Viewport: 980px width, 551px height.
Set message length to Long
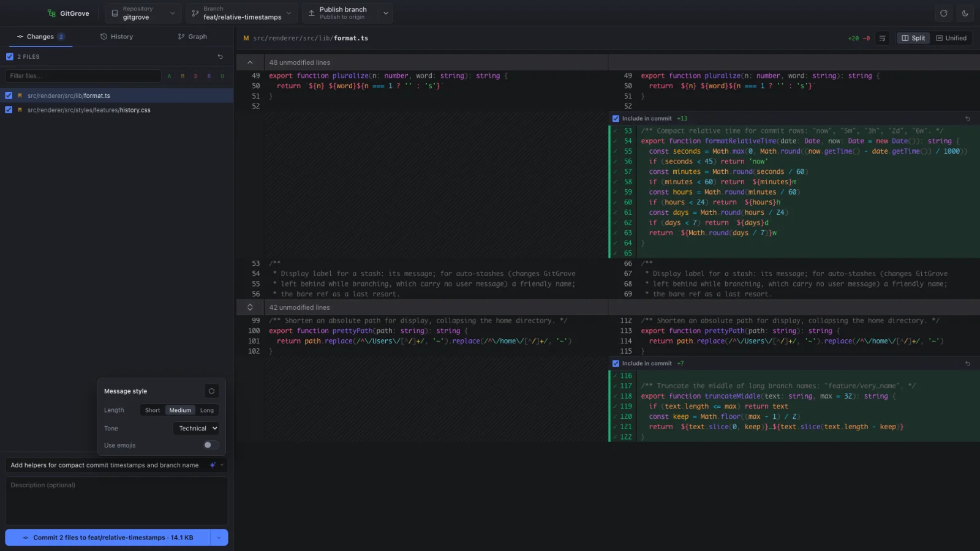(x=207, y=410)
